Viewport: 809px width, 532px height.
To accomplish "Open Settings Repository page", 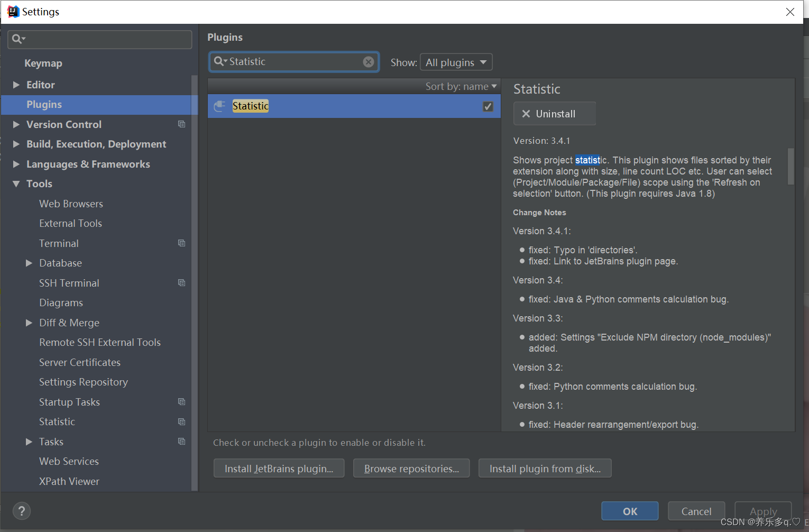I will pos(84,382).
